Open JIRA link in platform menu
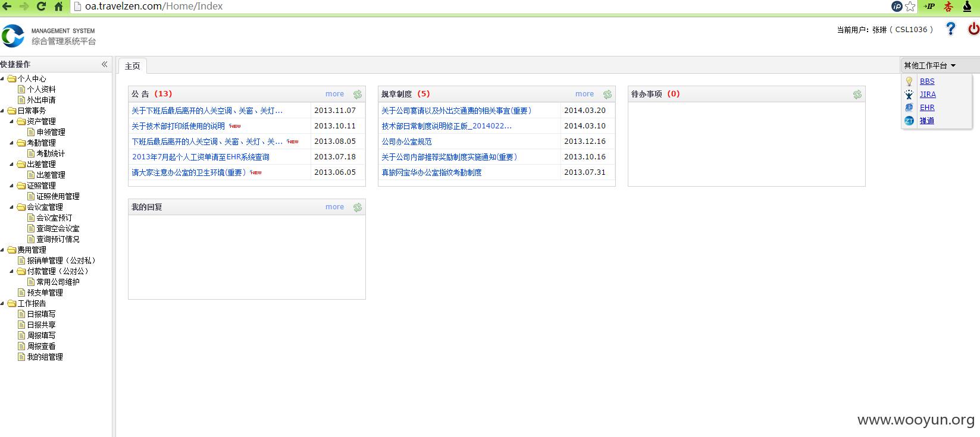 [x=928, y=95]
